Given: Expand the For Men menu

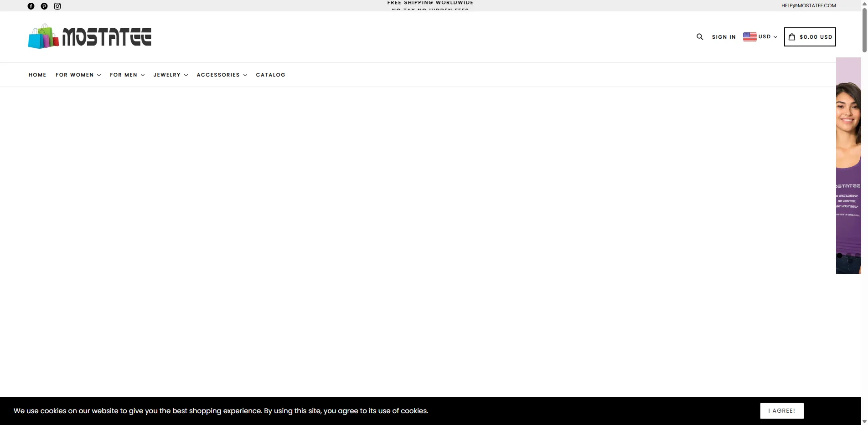Looking at the screenshot, I should [127, 75].
